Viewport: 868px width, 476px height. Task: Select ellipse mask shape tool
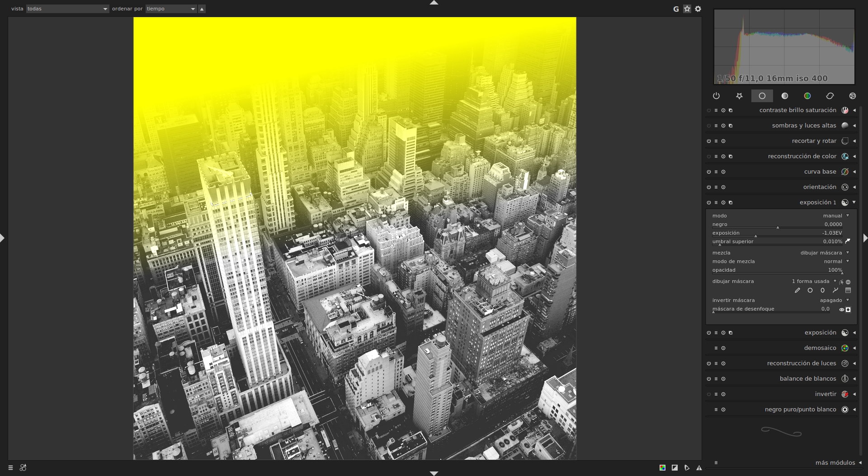point(823,291)
